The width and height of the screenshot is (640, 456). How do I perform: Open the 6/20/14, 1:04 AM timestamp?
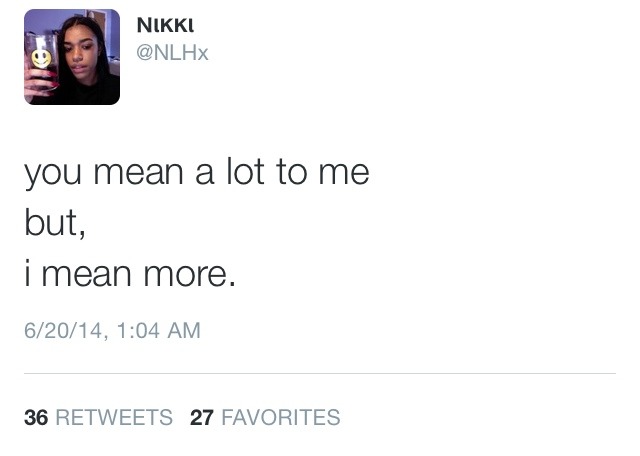click(112, 330)
